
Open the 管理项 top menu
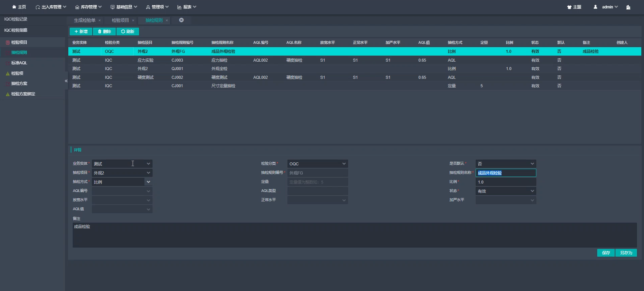click(157, 7)
